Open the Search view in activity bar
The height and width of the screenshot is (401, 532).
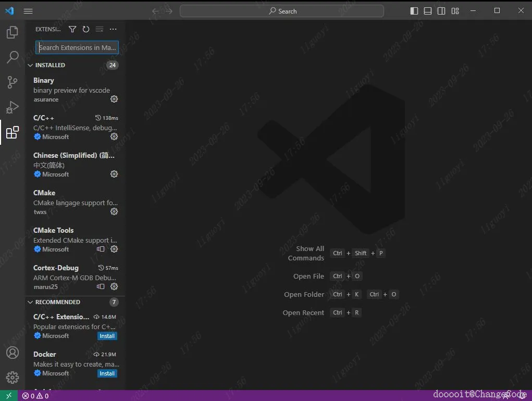[x=13, y=57]
